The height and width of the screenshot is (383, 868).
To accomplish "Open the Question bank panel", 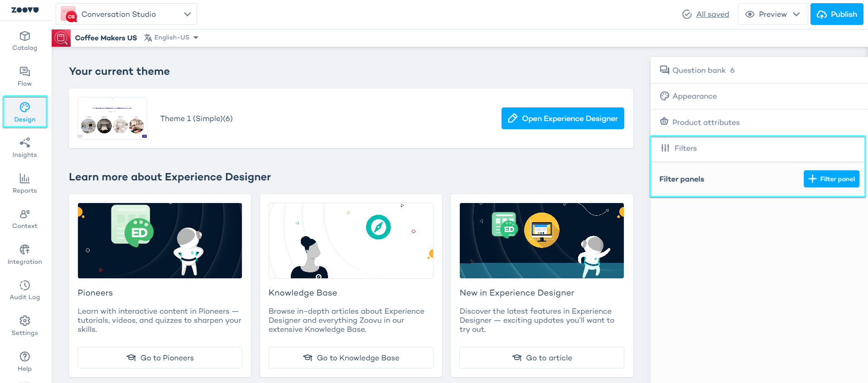I will click(699, 70).
